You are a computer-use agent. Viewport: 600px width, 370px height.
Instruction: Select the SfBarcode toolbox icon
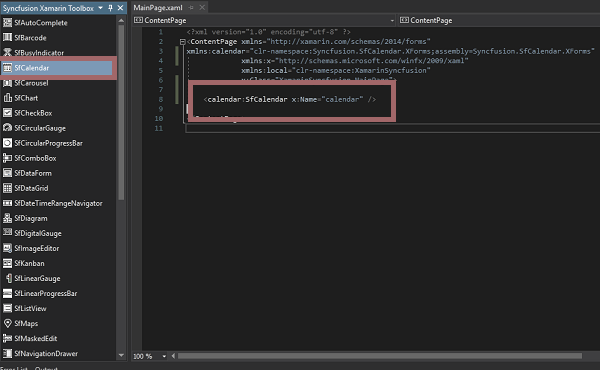coord(7,37)
